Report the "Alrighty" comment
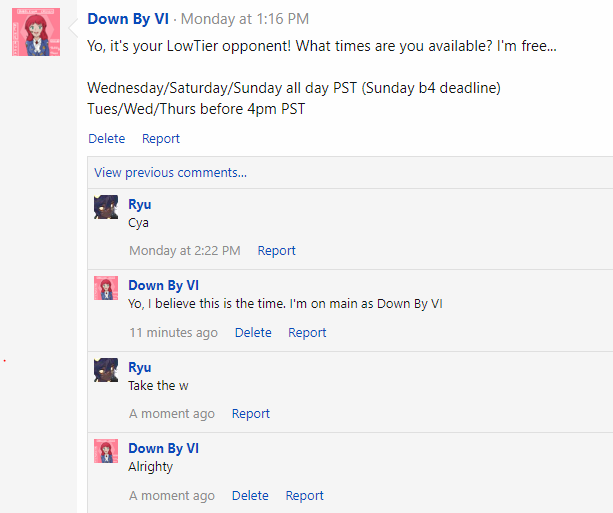Screen dimensions: 613x513 pos(305,496)
